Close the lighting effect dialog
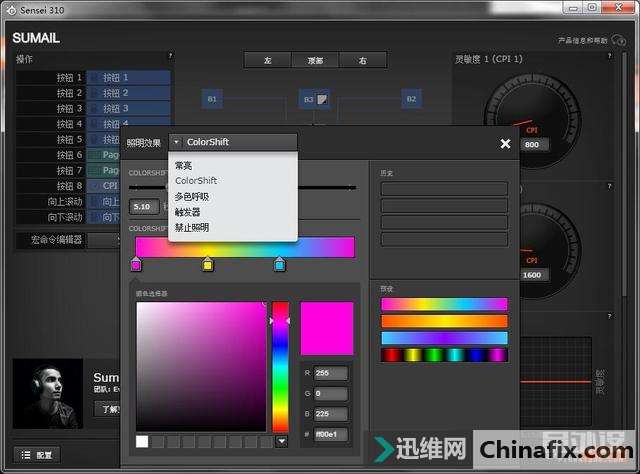The image size is (640, 474). tap(505, 143)
